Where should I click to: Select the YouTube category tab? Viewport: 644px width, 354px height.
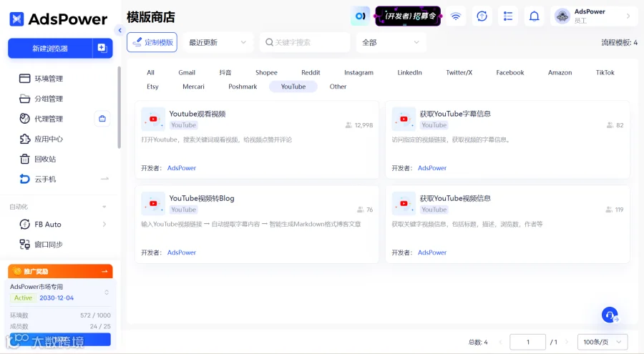click(293, 87)
